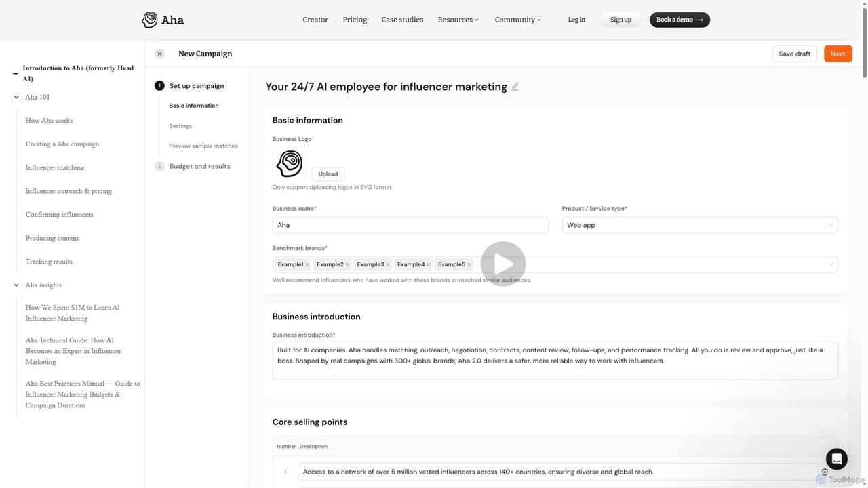Open Aha Best Practices Manual article
Image resolution: width=868 pixels, height=488 pixels.
click(83, 394)
